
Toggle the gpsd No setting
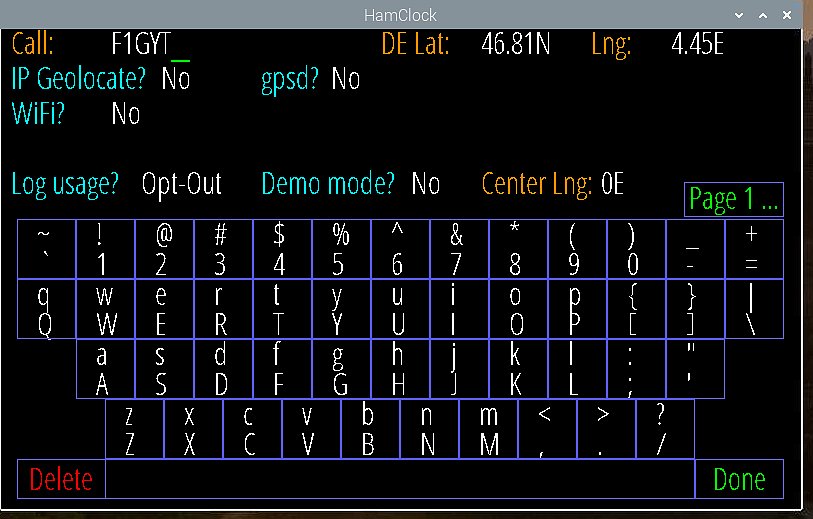pos(345,79)
